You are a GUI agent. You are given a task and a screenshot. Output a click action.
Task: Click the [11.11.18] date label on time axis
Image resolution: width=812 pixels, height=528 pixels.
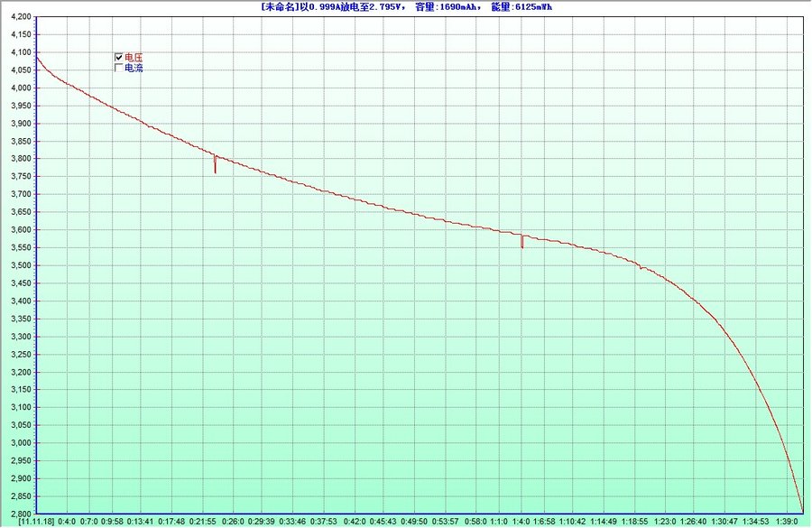pyautogui.click(x=36, y=522)
